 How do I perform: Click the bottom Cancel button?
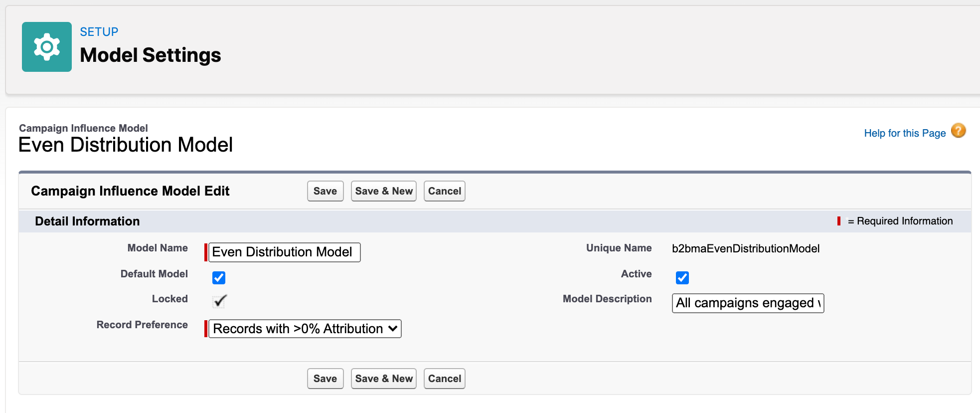445,379
